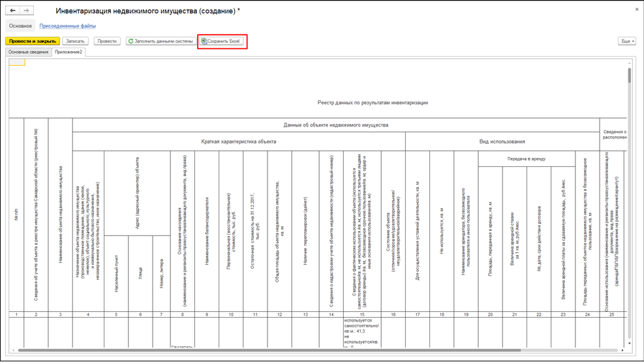Switch to Основные сведения tab
Screen dimensions: 644x362
28,52
